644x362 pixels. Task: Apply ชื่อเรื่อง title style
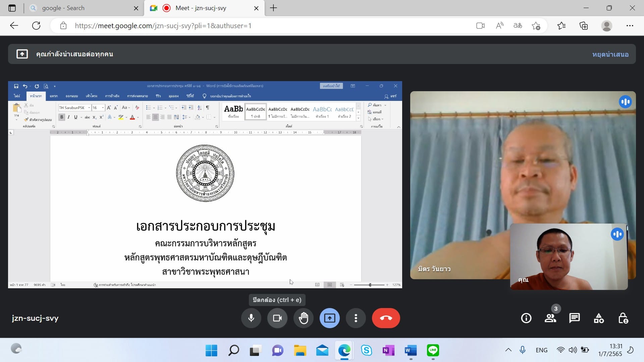(233, 112)
